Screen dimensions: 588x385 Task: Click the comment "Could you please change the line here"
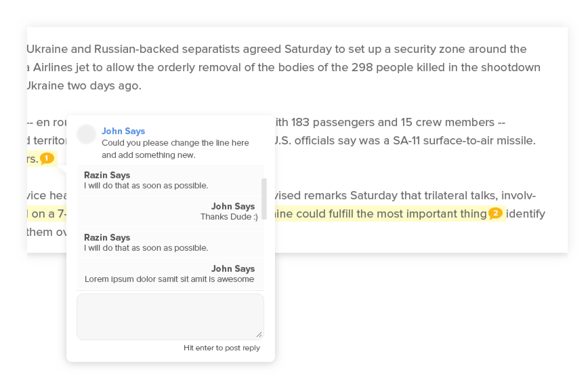coord(175,143)
